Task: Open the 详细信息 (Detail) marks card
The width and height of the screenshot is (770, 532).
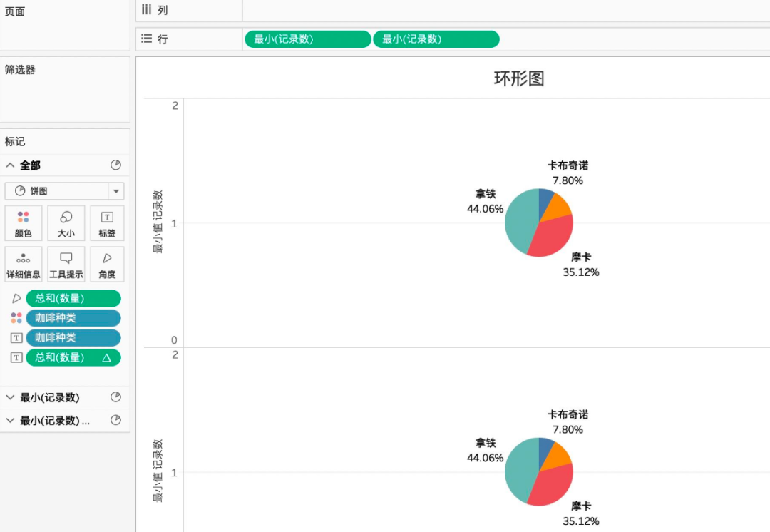Action: [24, 264]
